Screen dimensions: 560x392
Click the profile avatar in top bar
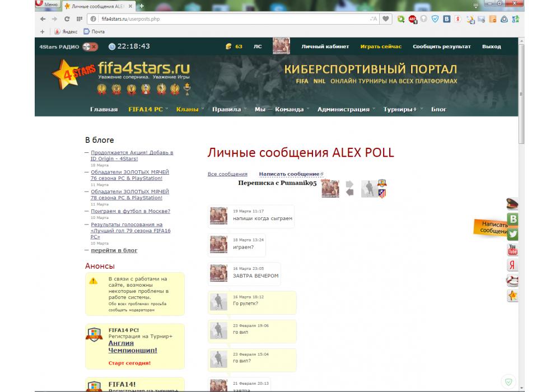[282, 46]
